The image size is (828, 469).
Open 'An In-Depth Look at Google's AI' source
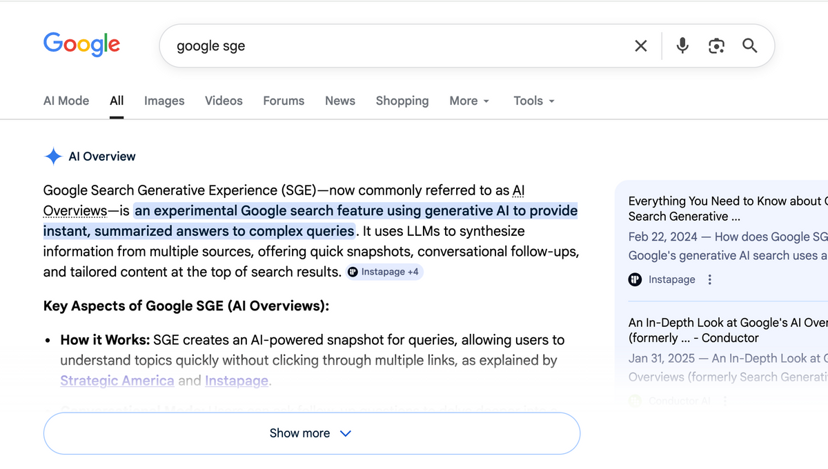point(728,330)
